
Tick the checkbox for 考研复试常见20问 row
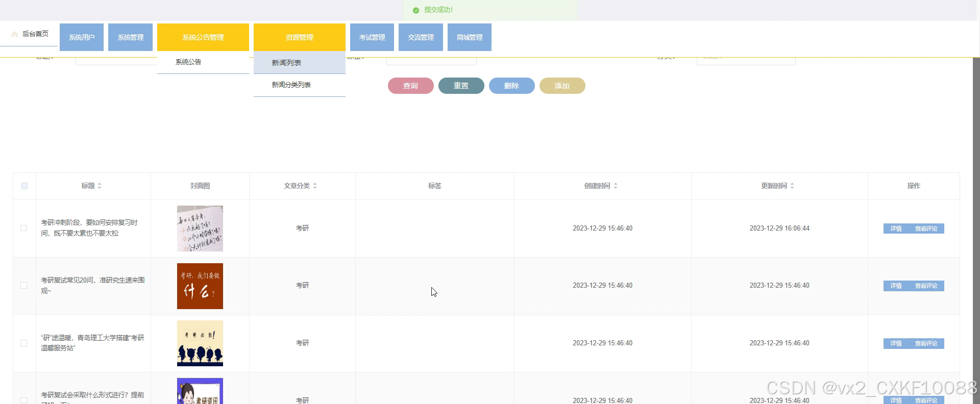[x=24, y=286]
